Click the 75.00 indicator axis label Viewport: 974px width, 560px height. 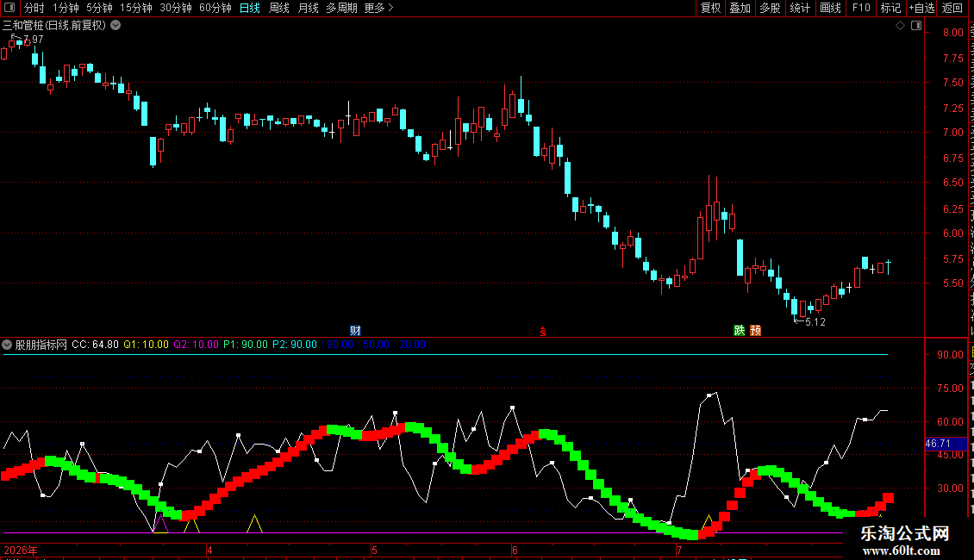coord(951,389)
